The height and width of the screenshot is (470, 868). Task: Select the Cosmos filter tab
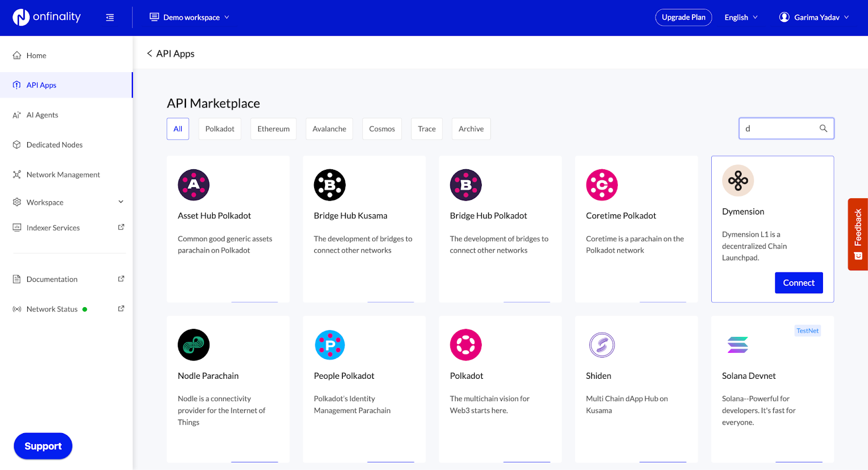pos(382,129)
